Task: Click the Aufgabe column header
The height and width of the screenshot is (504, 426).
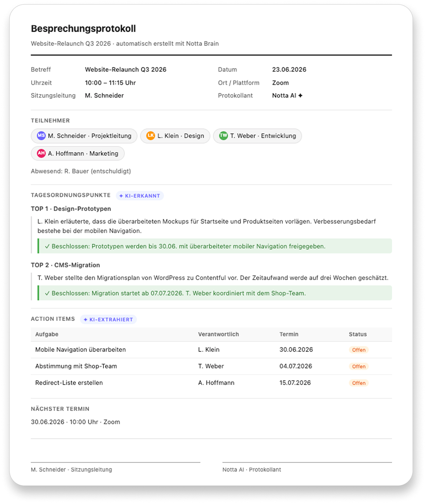Action: [47, 334]
